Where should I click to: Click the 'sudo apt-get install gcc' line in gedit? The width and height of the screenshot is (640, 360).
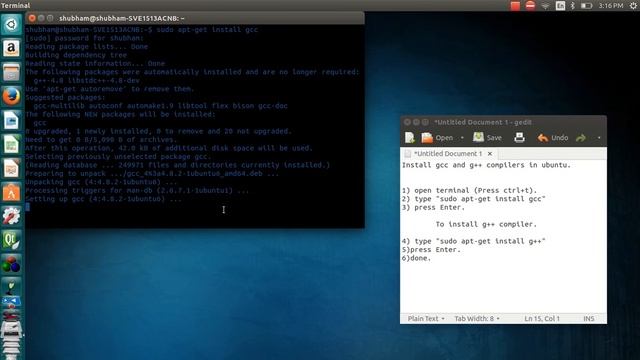[x=473, y=199]
